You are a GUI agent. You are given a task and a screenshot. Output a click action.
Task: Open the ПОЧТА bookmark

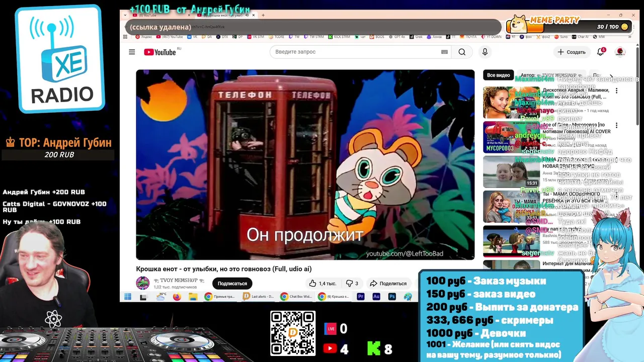pos(469,37)
